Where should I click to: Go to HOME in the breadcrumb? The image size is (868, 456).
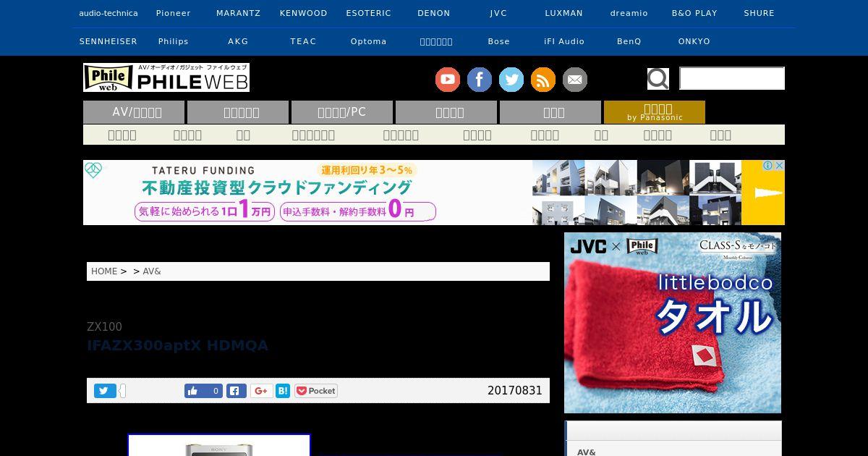click(x=104, y=271)
